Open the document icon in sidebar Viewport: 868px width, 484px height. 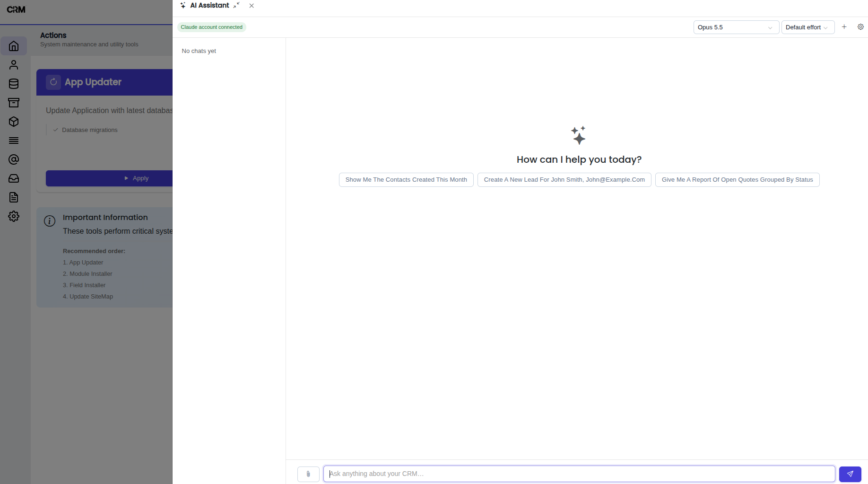click(x=14, y=197)
